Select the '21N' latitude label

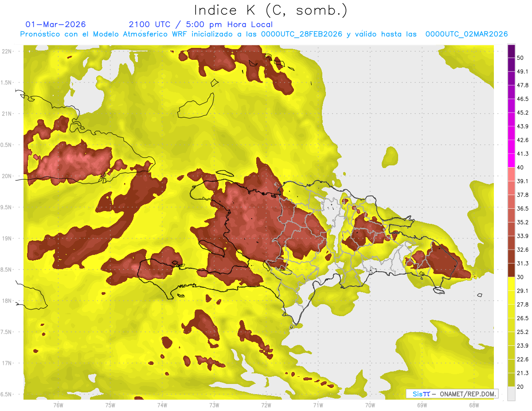[x=6, y=114]
